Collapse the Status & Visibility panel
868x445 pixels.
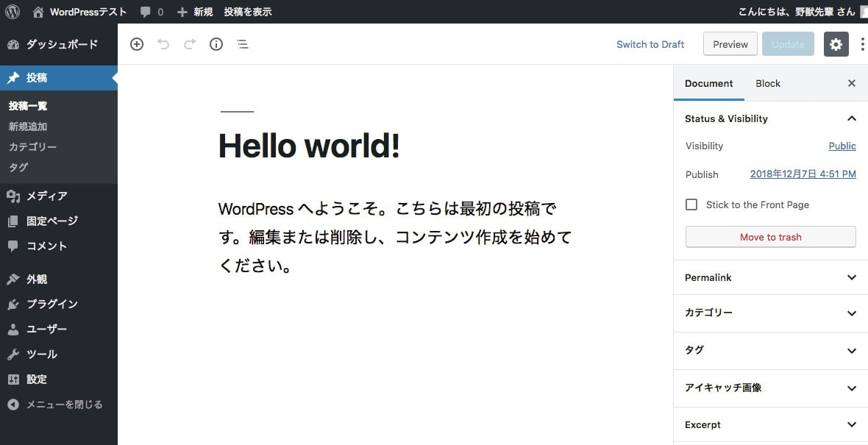click(771, 118)
